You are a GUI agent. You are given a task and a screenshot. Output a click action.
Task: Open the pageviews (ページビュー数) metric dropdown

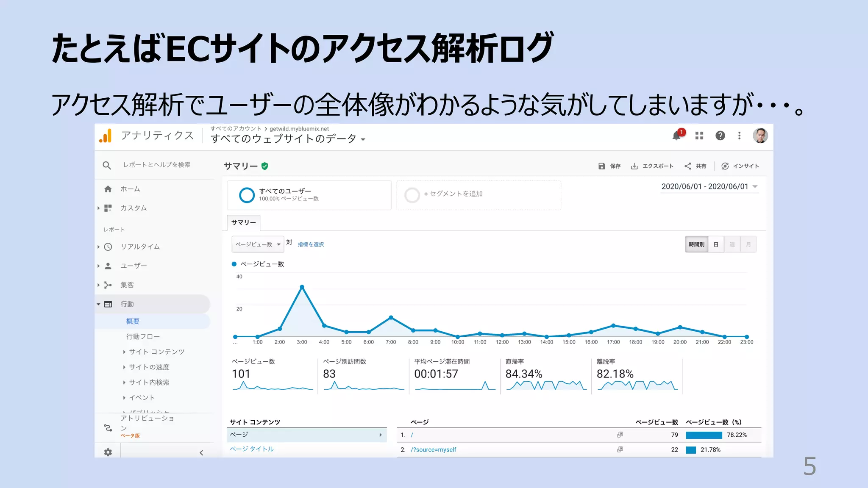click(258, 244)
